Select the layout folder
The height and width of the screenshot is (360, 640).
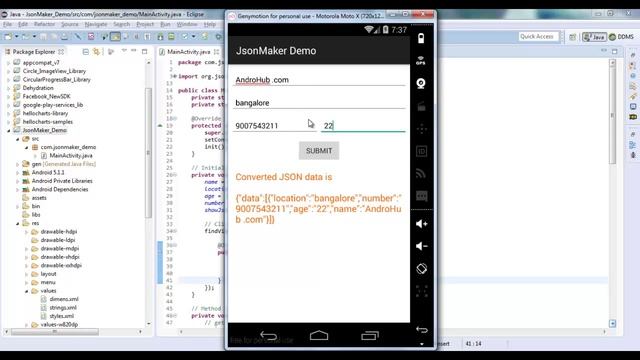click(x=48, y=274)
